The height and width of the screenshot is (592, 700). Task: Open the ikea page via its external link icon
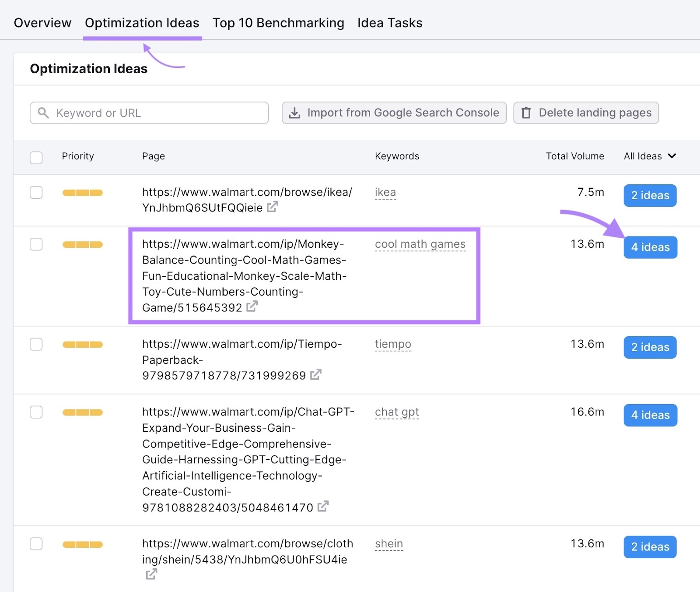pos(272,207)
